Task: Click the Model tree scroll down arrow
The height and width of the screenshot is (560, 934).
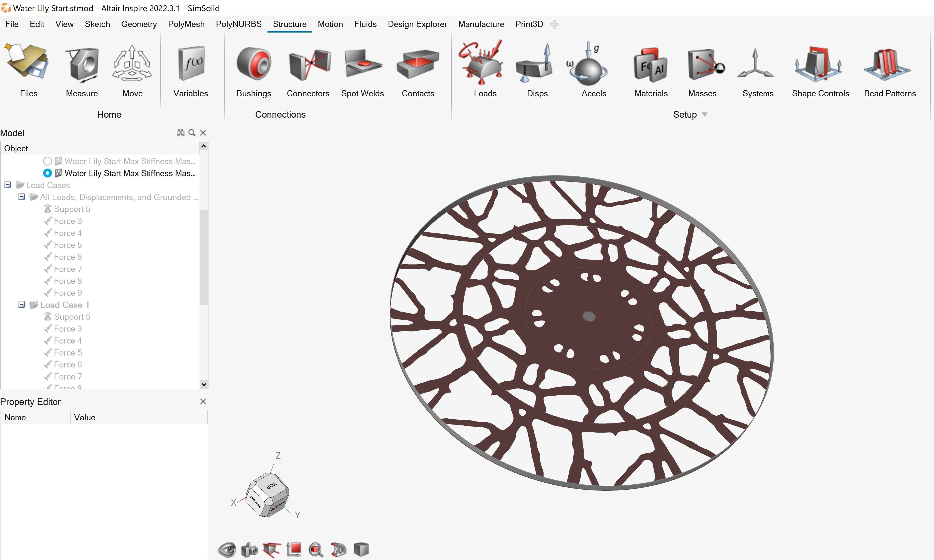Action: (204, 384)
